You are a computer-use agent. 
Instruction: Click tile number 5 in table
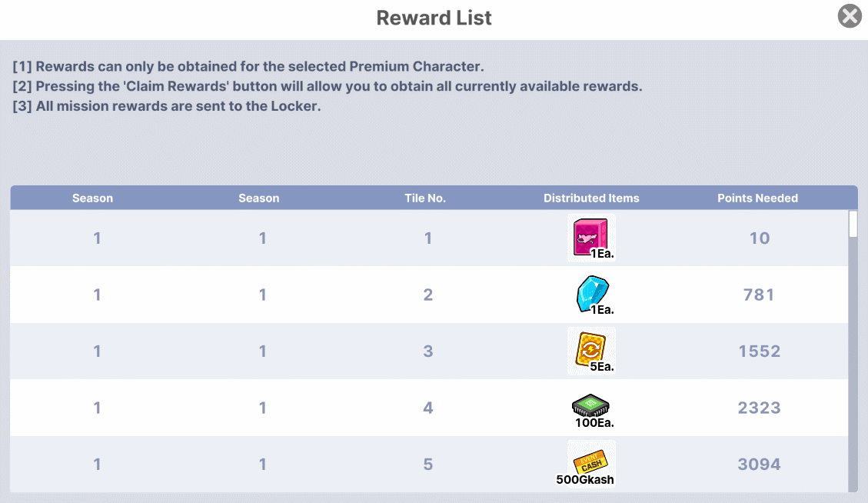pos(428,465)
